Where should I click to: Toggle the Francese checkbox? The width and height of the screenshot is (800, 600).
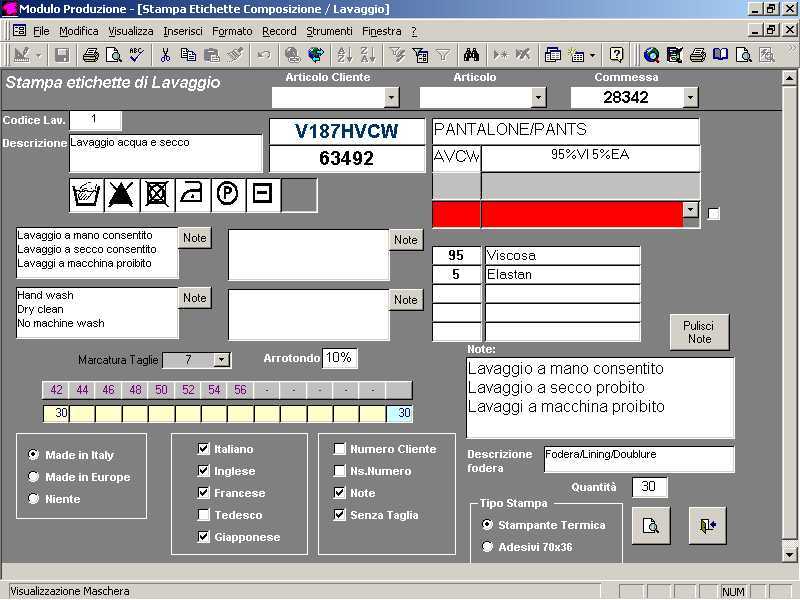click(204, 492)
